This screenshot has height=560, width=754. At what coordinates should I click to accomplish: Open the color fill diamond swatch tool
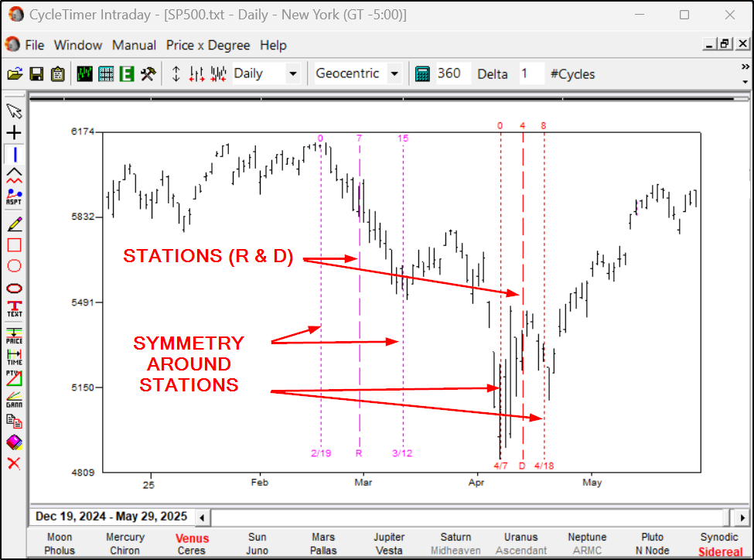[x=13, y=441]
